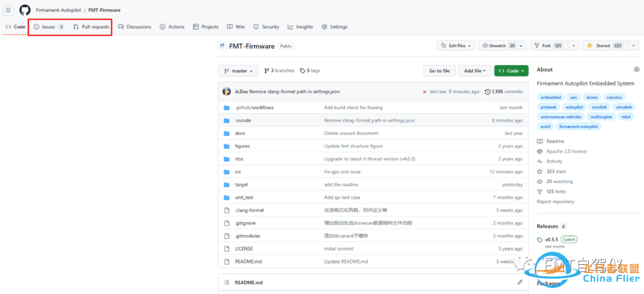644x294 pixels.
Task: Click the About settings gear icon
Action: click(x=636, y=70)
